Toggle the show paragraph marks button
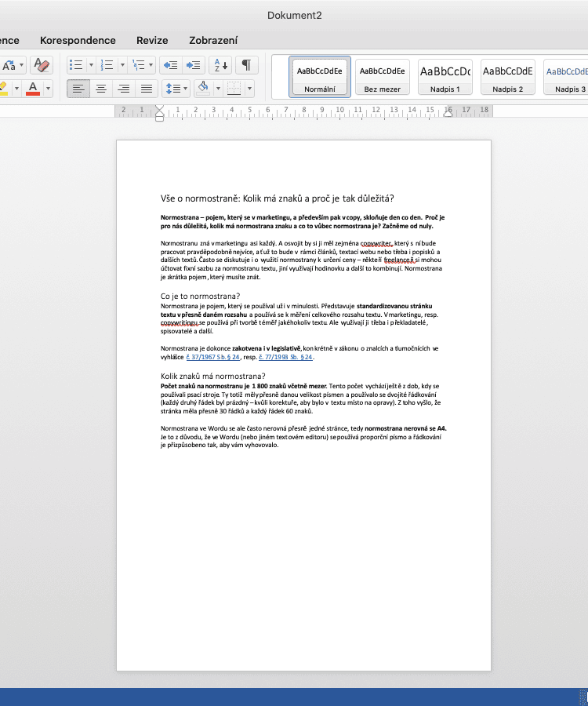This screenshot has width=588, height=706. coord(246,64)
